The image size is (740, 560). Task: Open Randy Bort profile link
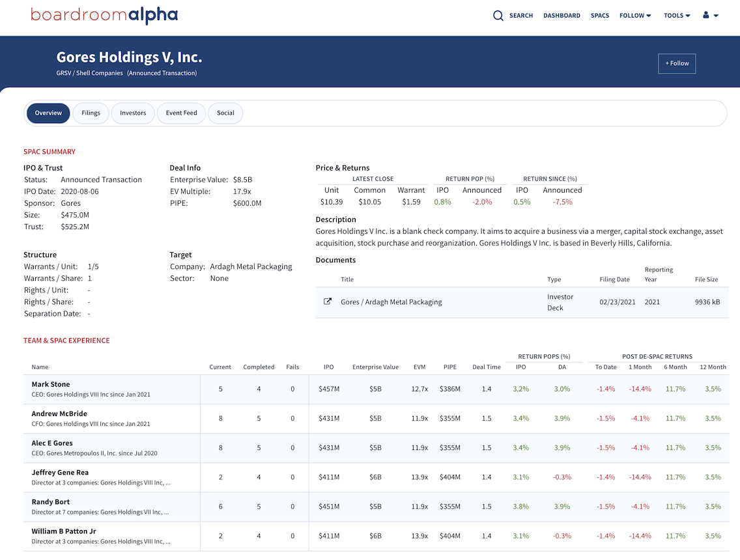[51, 502]
